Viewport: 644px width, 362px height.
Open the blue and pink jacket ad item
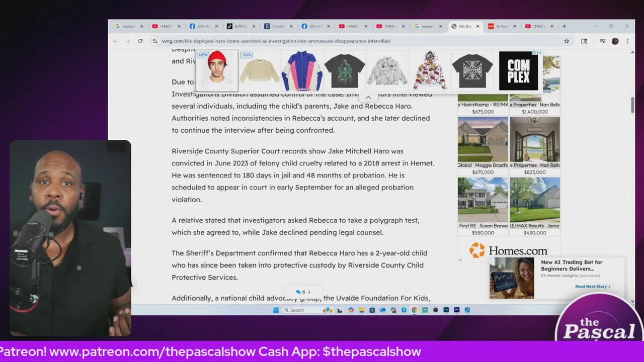click(302, 70)
